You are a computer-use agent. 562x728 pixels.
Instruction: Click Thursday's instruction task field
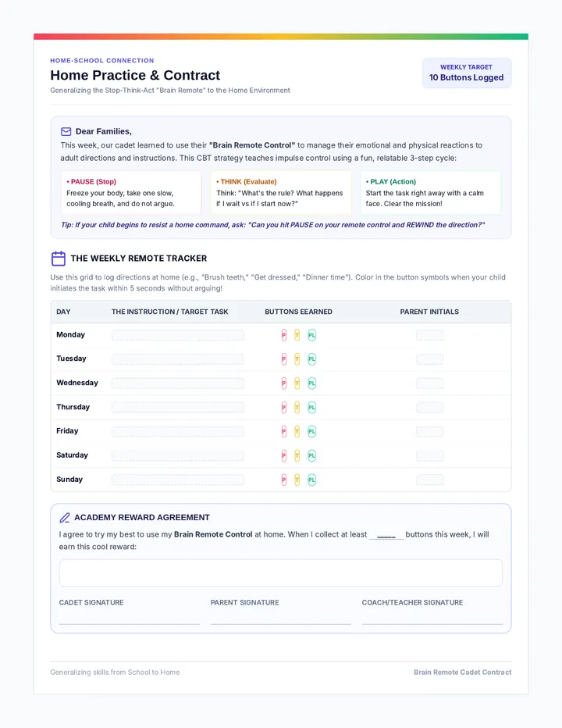(x=178, y=408)
